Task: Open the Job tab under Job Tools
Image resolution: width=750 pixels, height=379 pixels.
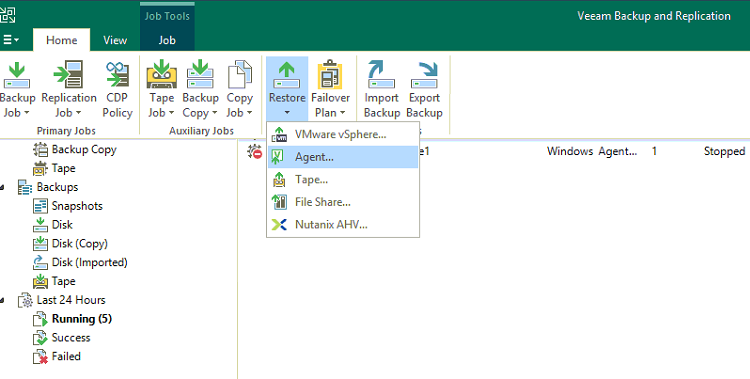Action: (167, 40)
